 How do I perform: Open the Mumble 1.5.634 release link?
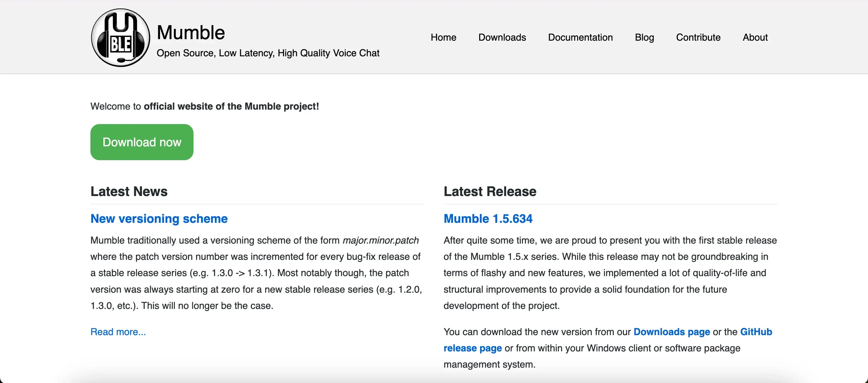pos(488,219)
